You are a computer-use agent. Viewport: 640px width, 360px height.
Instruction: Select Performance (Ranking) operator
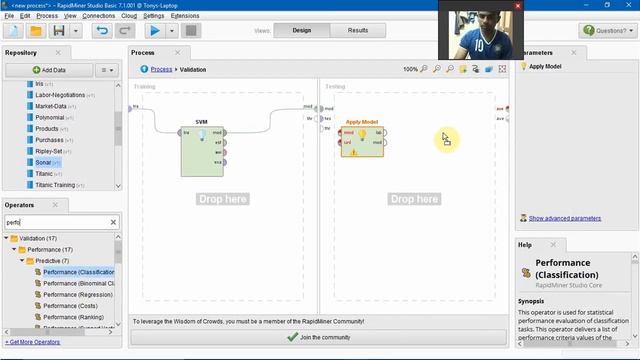tap(69, 317)
